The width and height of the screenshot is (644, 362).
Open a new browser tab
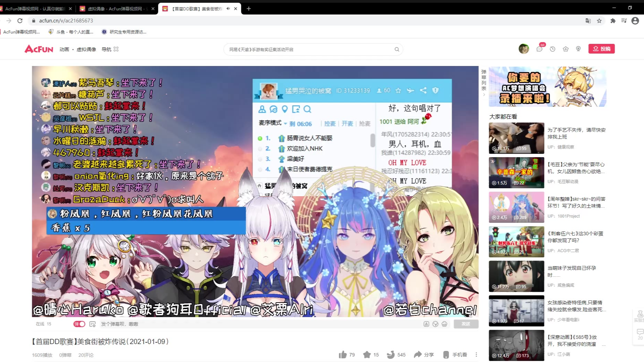click(249, 9)
